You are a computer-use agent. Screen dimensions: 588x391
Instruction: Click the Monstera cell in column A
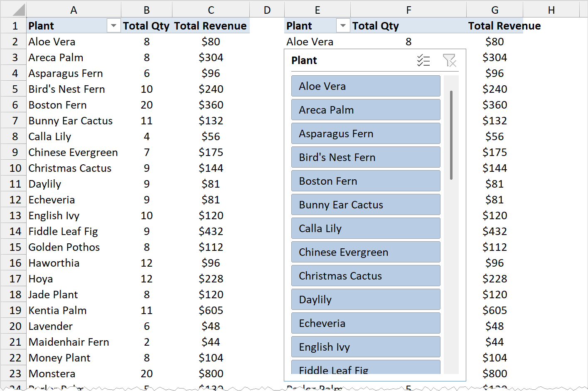coord(74,374)
